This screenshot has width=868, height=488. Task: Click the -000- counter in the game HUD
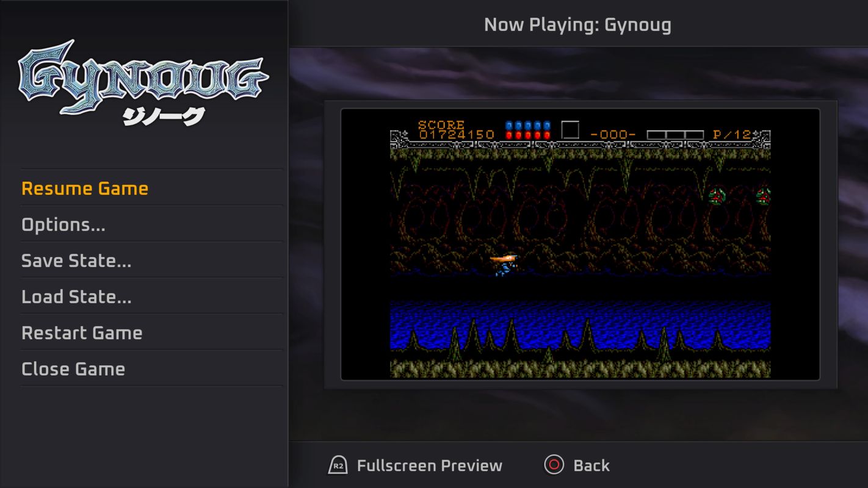pos(613,135)
